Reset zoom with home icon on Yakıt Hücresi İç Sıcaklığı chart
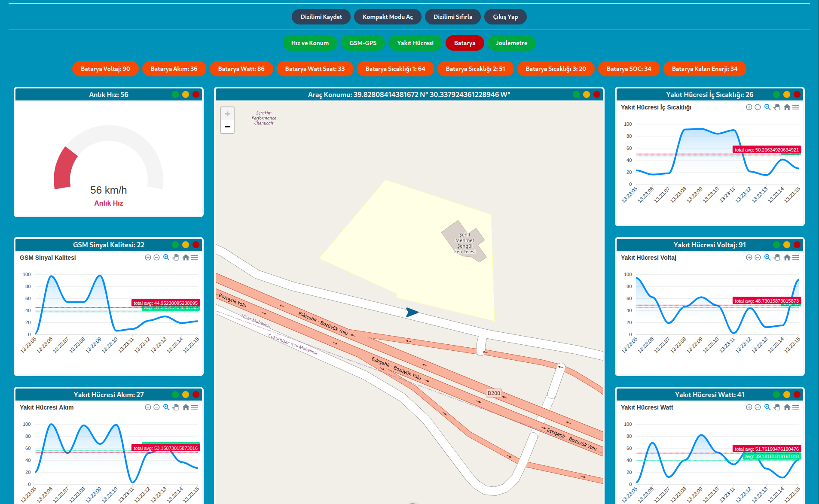This screenshot has width=819, height=504. (787, 107)
